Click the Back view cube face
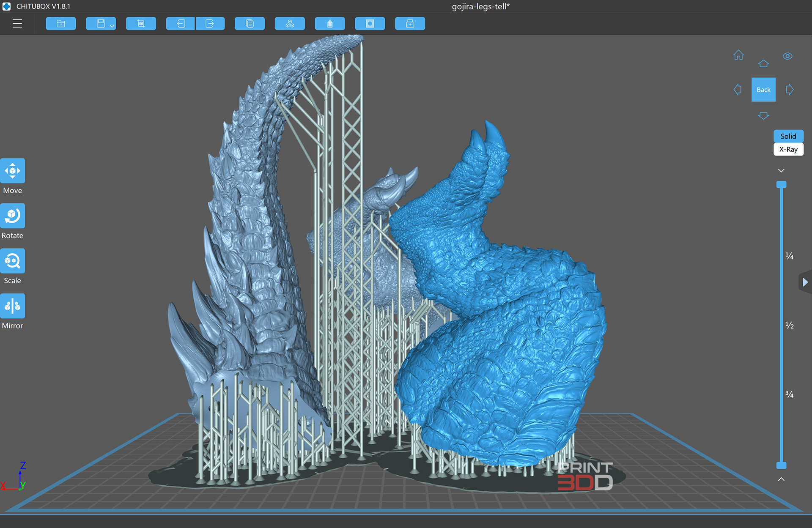812x528 pixels. 763,90
